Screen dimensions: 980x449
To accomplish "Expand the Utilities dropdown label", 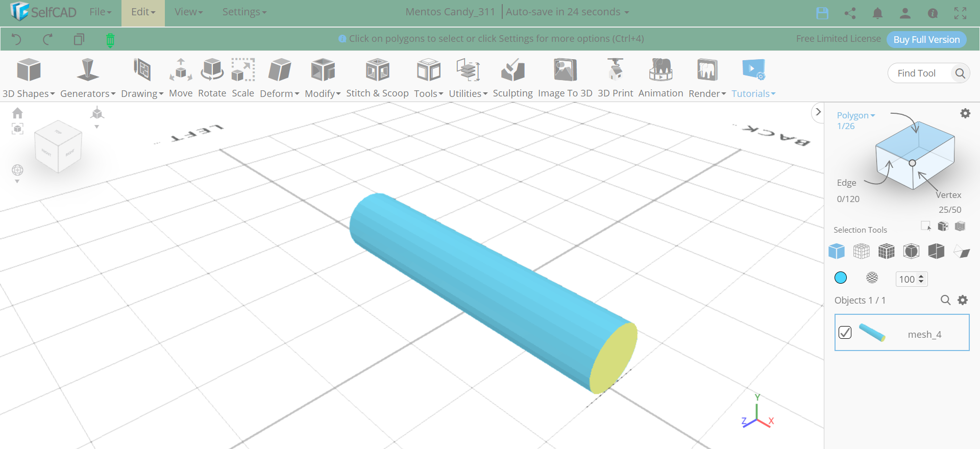I will [x=468, y=93].
